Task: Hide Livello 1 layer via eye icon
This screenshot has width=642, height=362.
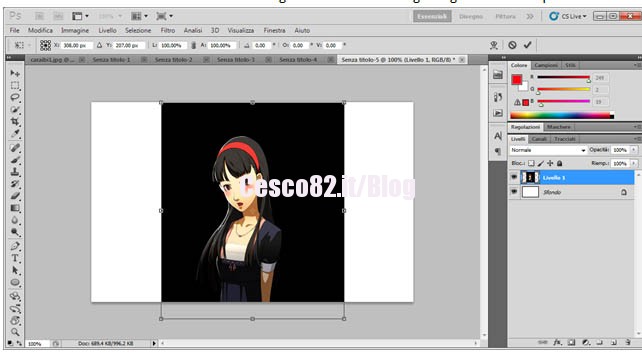Action: click(x=514, y=177)
